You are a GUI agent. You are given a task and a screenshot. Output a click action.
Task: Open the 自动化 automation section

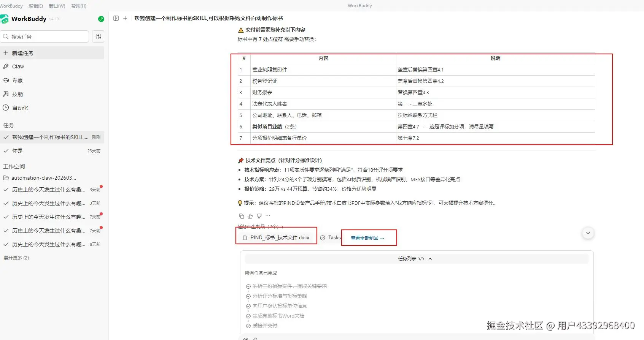pyautogui.click(x=52, y=108)
